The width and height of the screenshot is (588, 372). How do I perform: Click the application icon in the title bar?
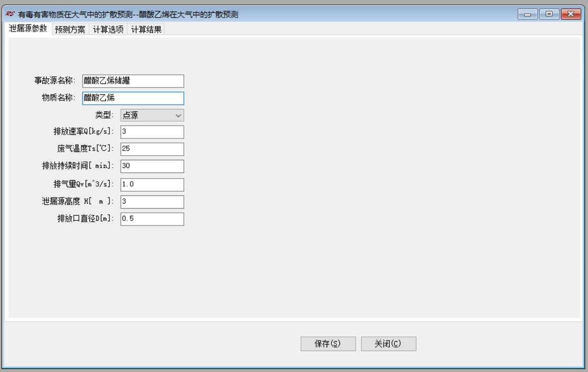pyautogui.click(x=10, y=14)
